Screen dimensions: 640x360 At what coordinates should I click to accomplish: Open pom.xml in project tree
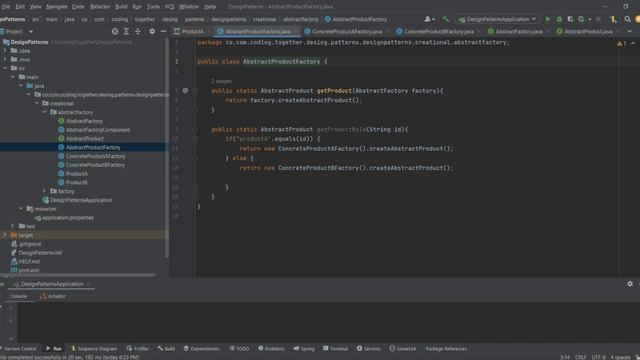(x=29, y=270)
